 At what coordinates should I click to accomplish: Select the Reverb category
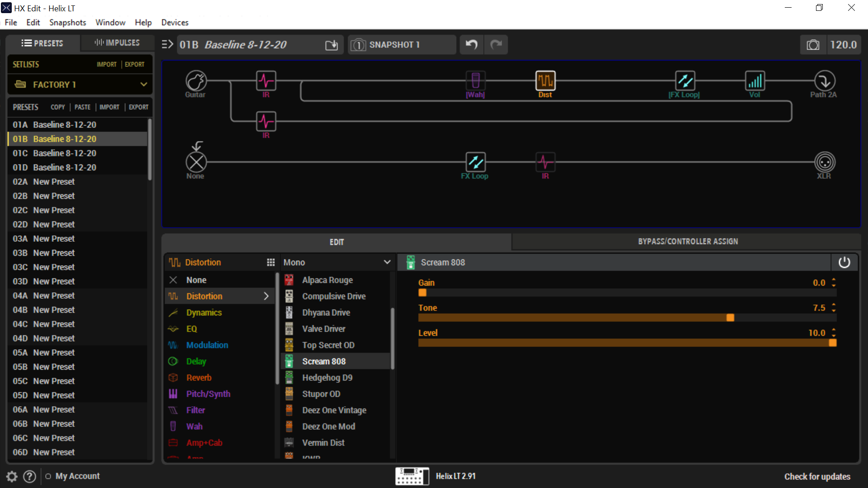point(220,378)
